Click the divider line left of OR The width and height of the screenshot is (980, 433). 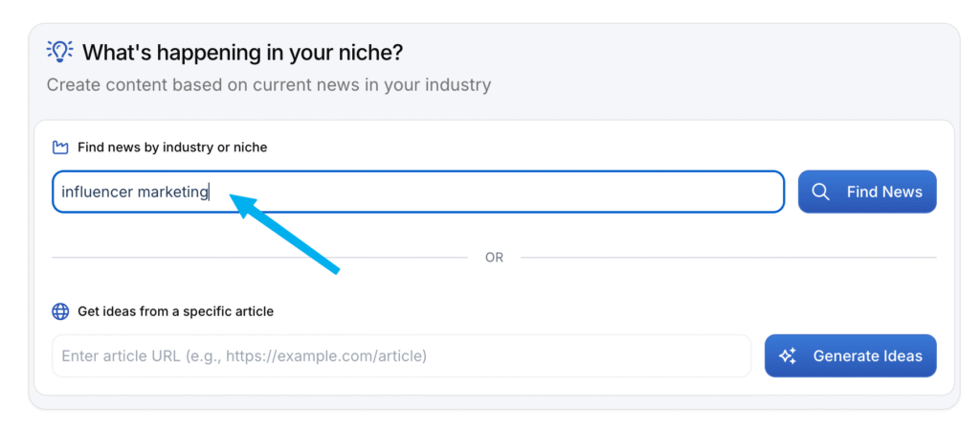(258, 258)
